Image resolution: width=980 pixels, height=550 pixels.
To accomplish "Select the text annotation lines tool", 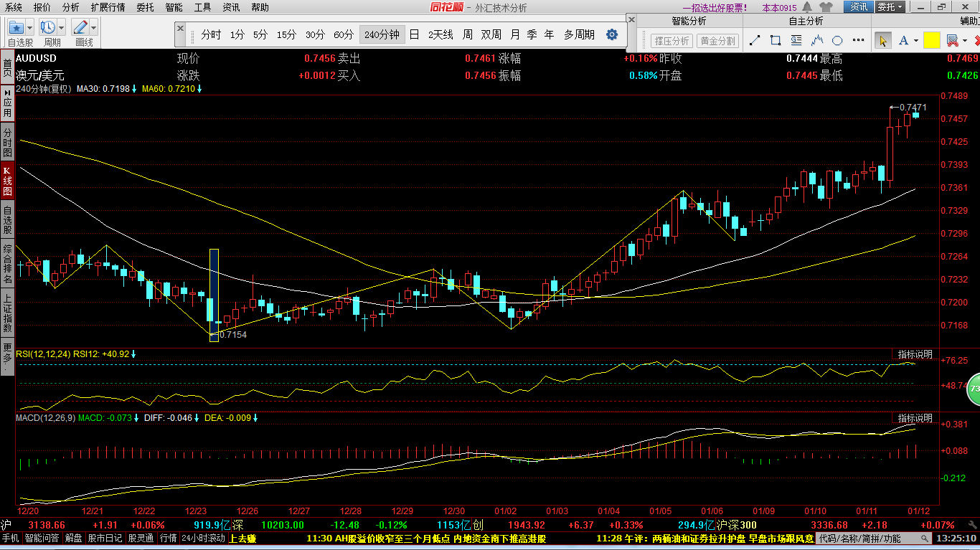I will [796, 41].
